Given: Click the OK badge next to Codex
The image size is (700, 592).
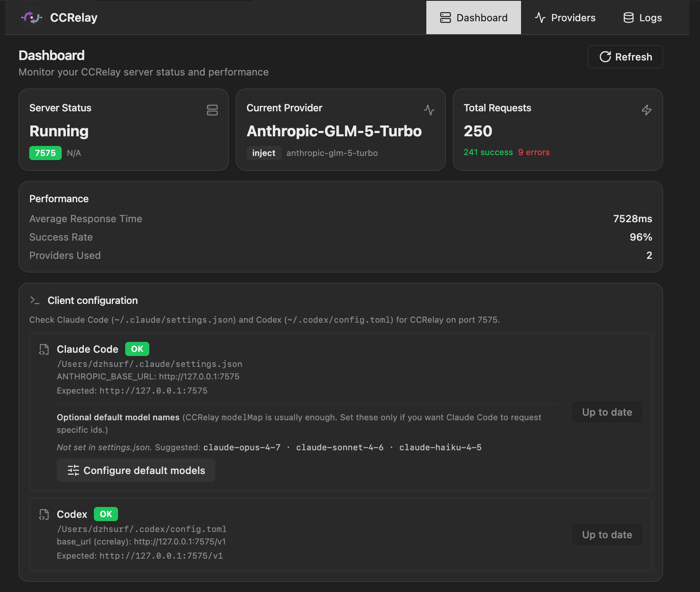Looking at the screenshot, I should [x=106, y=514].
